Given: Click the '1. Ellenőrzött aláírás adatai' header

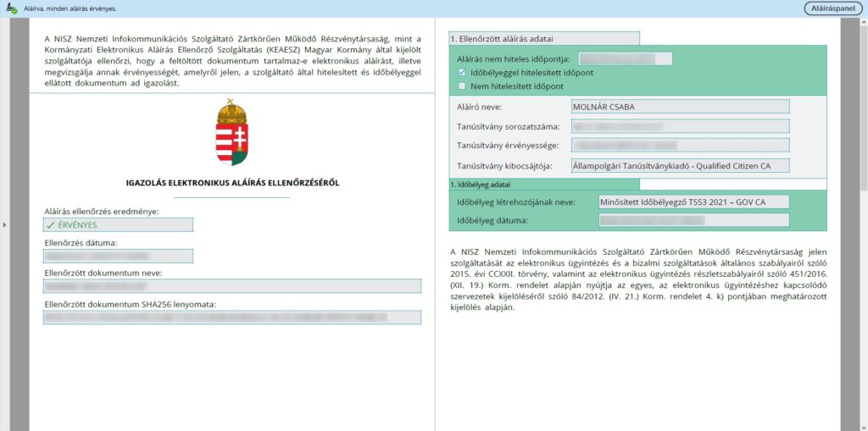Looking at the screenshot, I should click(x=543, y=39).
